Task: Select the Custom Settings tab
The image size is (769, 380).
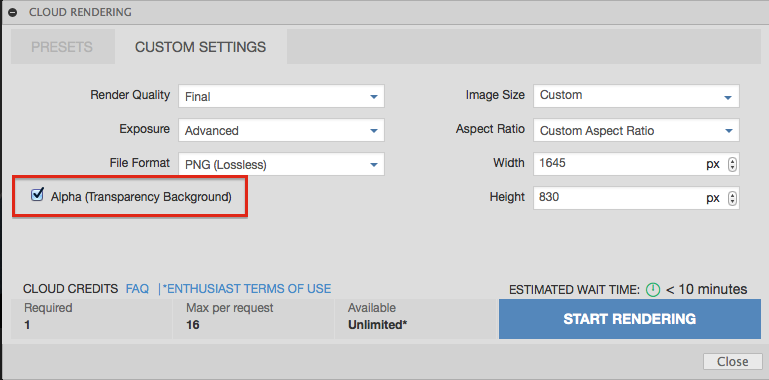Action: tap(201, 47)
